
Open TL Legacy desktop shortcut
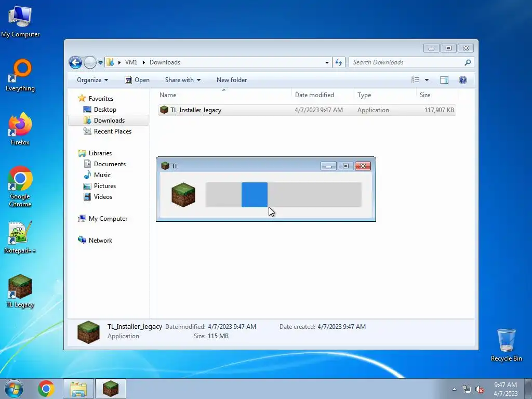[20, 291]
